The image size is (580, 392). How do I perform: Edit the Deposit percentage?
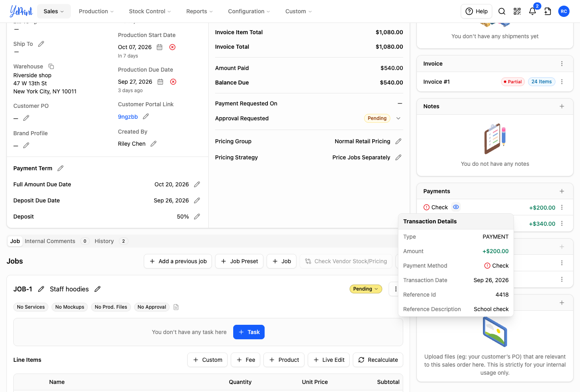pyautogui.click(x=197, y=217)
